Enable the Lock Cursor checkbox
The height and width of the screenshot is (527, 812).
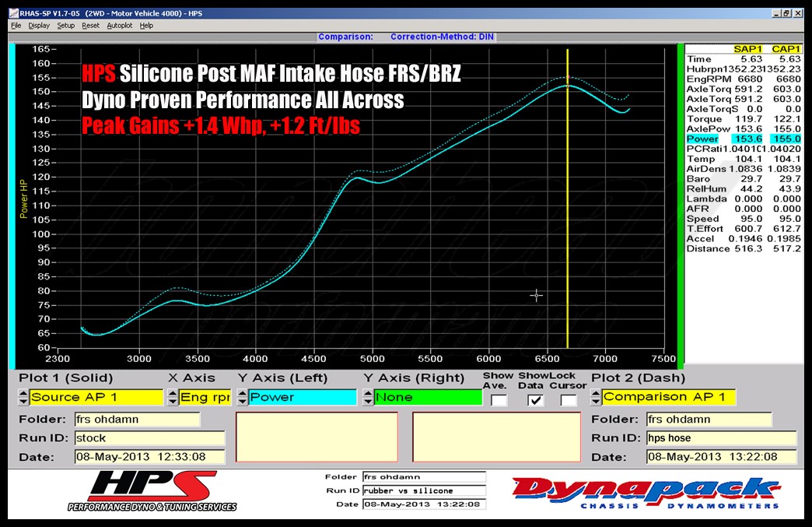tap(568, 400)
